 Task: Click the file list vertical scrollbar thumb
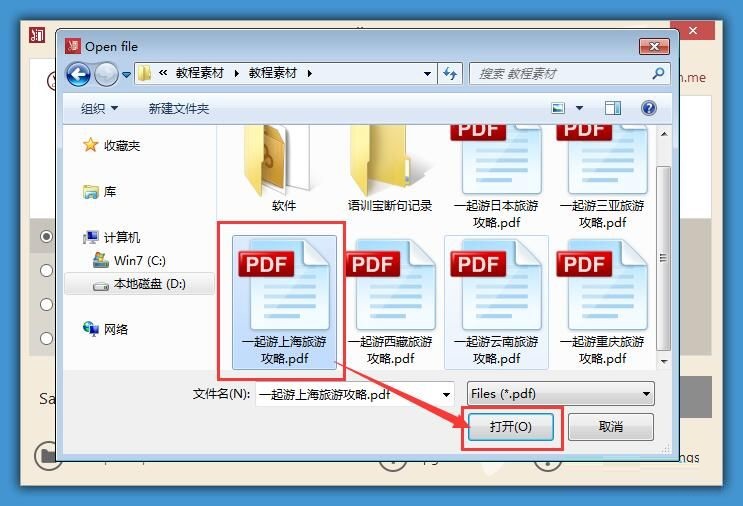pos(664,258)
